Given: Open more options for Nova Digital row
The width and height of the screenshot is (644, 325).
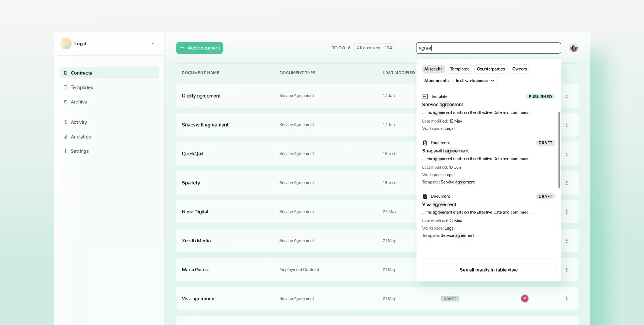Looking at the screenshot, I should click(x=567, y=212).
